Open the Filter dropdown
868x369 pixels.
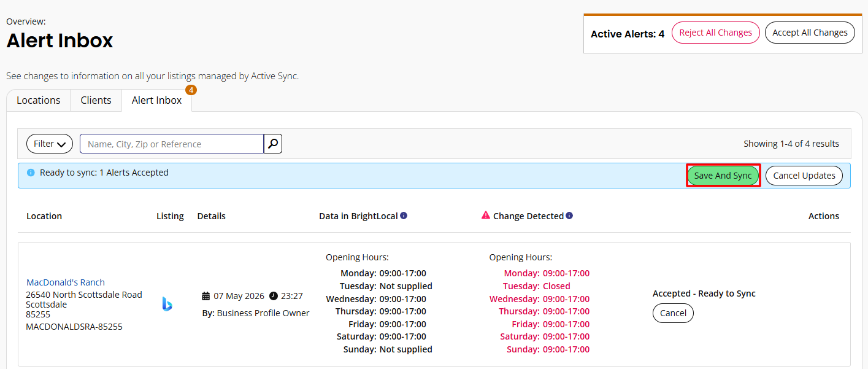tap(50, 144)
